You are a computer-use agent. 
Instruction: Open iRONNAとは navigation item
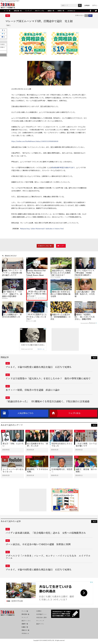[x=71, y=11]
